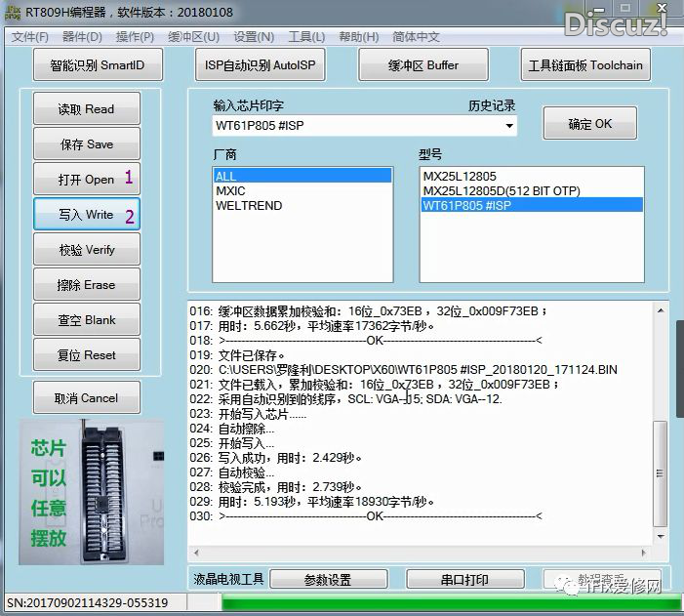Close the RT809H window
This screenshot has height=616, width=684.
coord(662,8)
